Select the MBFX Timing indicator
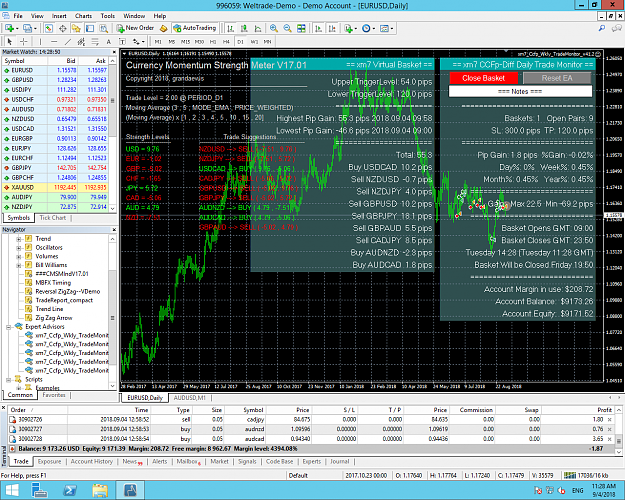 [x=53, y=283]
